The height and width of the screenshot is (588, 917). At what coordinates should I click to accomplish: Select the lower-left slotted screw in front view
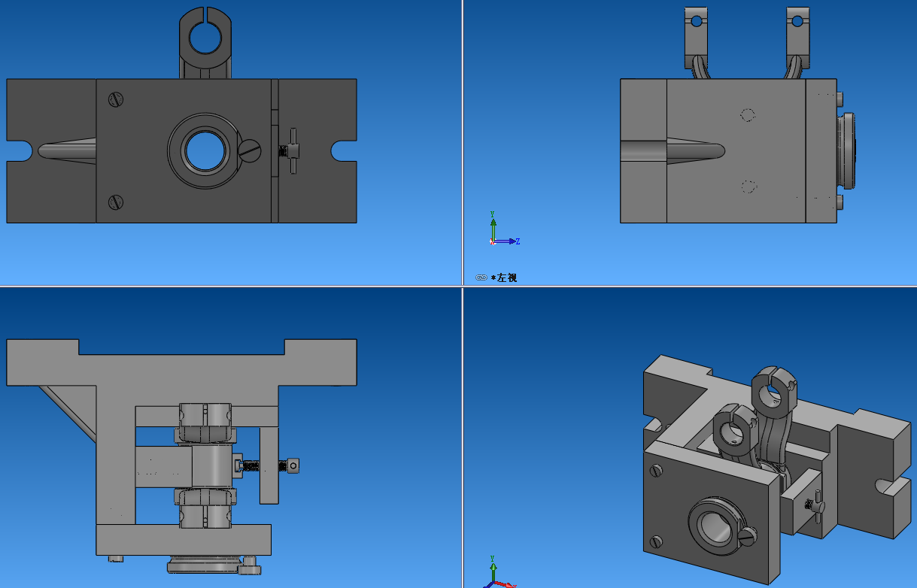[x=116, y=202]
